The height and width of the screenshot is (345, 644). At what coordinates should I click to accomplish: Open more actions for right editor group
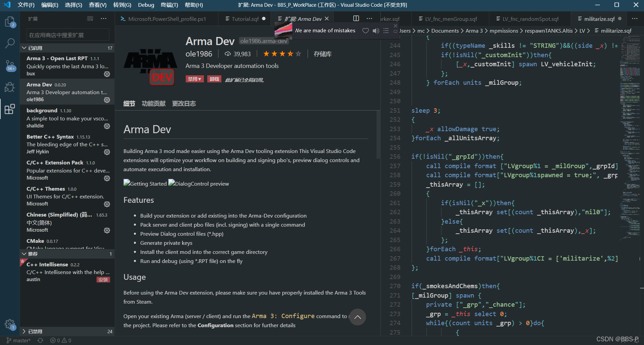(x=635, y=18)
